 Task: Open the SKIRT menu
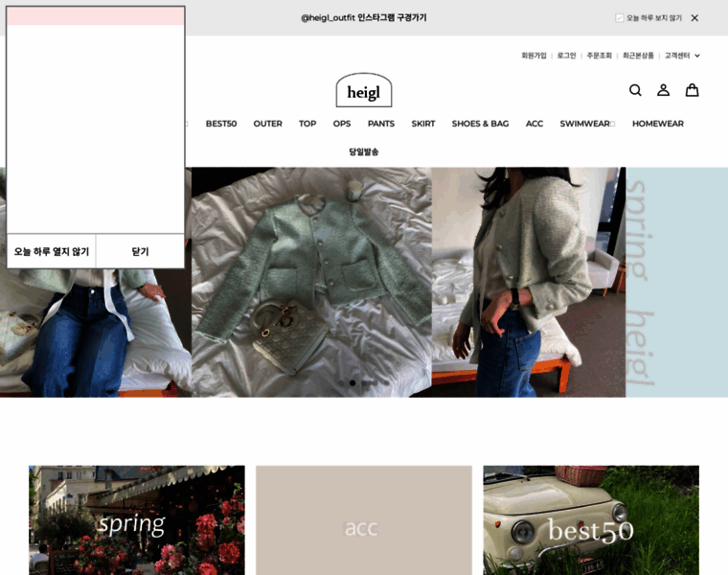[x=423, y=124]
